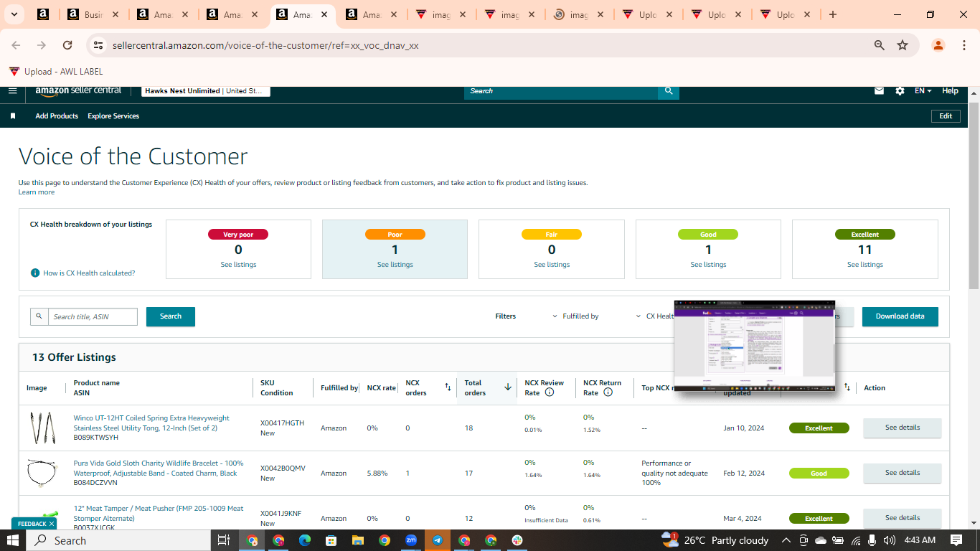Open Add Products in the navigation bar
The image size is (980, 551).
(x=57, y=116)
